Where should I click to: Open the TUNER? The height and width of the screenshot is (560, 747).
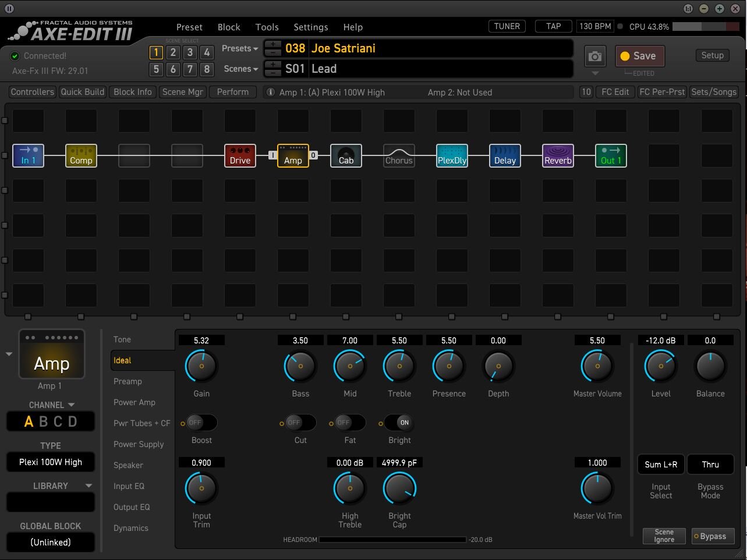tap(507, 26)
